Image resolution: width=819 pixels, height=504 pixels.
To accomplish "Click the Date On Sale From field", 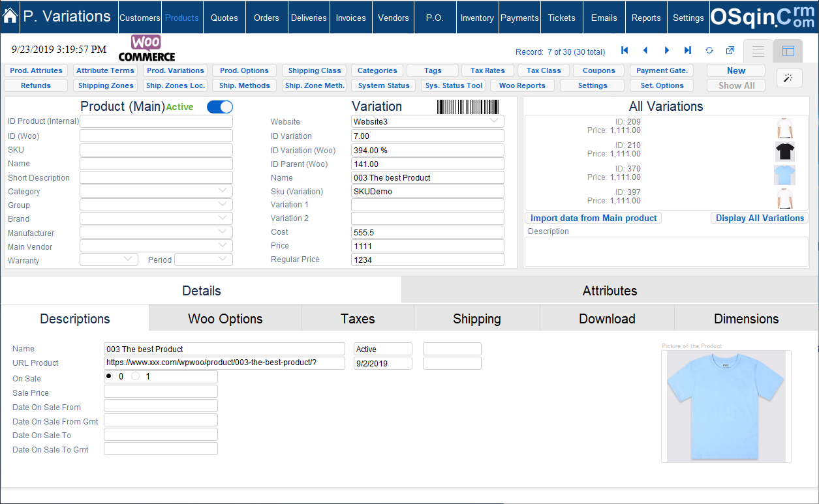I will coord(161,406).
